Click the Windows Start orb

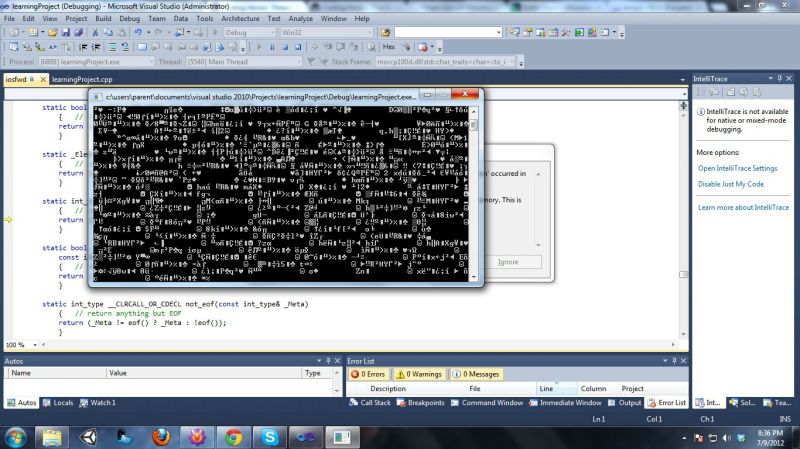(15, 437)
